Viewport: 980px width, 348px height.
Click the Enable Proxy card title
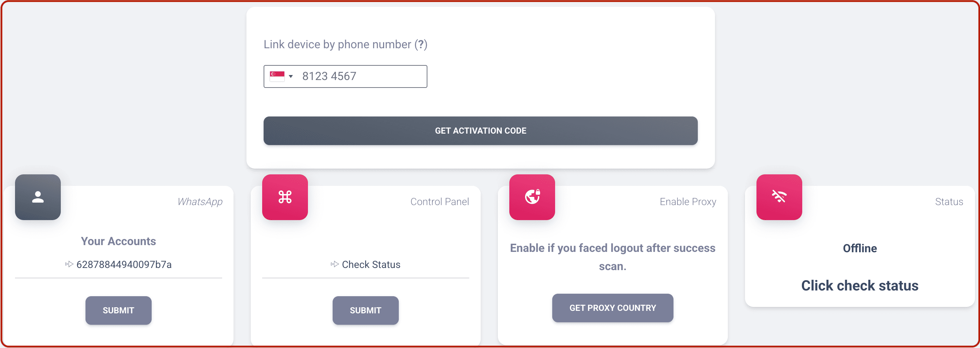(688, 202)
